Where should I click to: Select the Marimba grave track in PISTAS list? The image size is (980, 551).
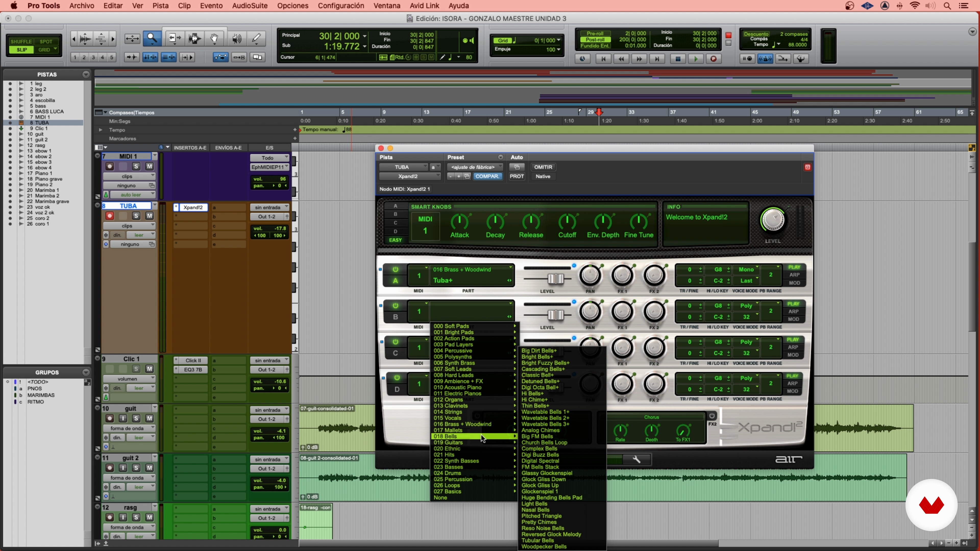52,201
